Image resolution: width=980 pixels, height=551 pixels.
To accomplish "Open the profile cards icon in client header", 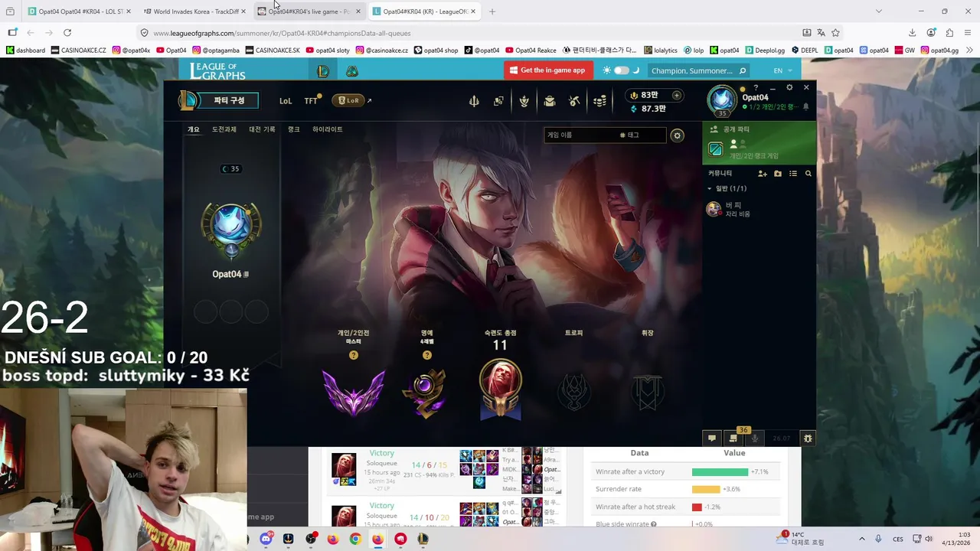I will tap(498, 101).
